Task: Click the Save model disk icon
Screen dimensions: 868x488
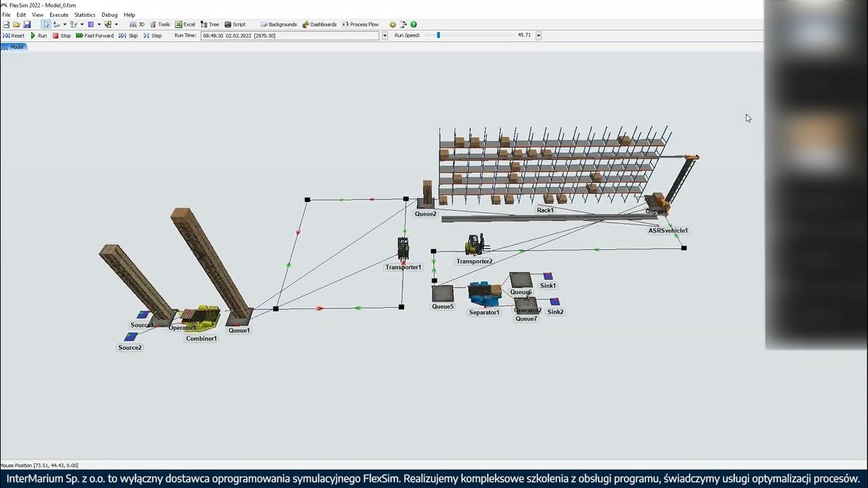Action: tap(27, 24)
